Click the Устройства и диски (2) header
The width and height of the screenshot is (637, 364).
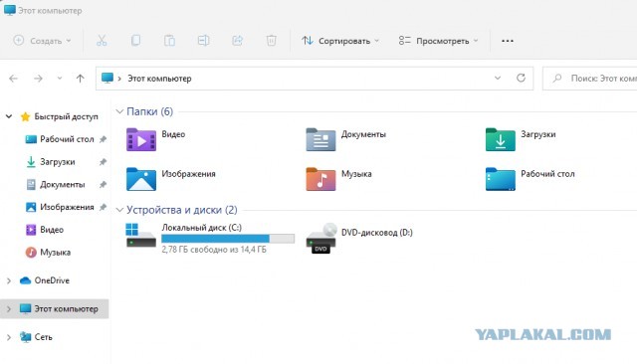182,210
